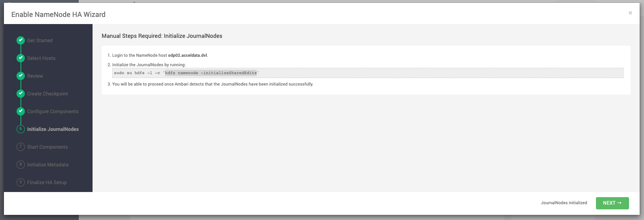Screen dimensions: 644x220
Task: Click the Create Checkpoint step label
Action: point(47,94)
